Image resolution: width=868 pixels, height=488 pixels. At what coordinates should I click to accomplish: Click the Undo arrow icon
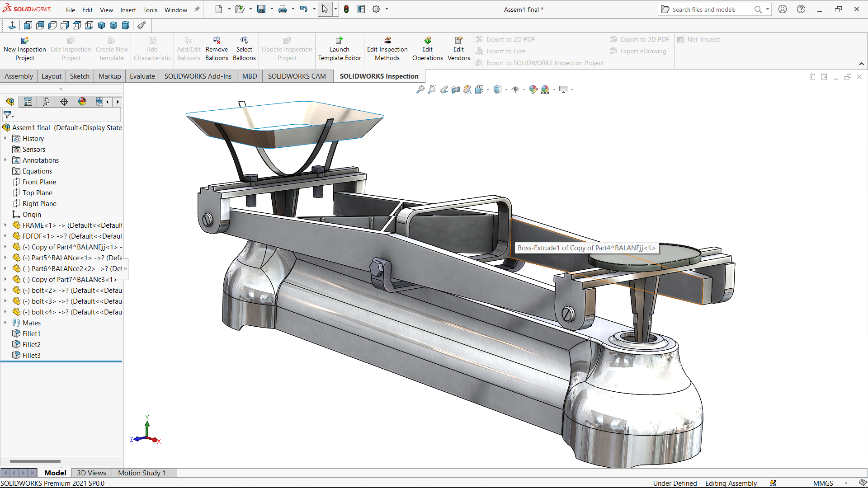tap(304, 9)
